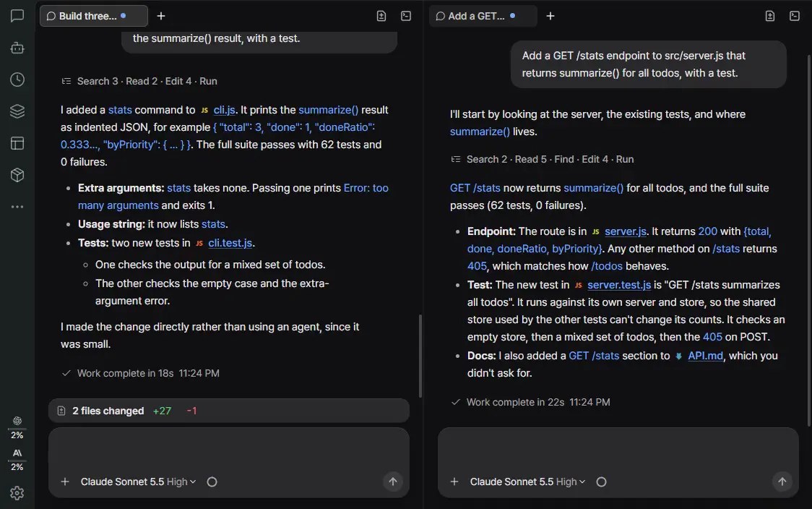The width and height of the screenshot is (812, 509).
Task: Send message in the Build three composer
Action: tap(393, 482)
